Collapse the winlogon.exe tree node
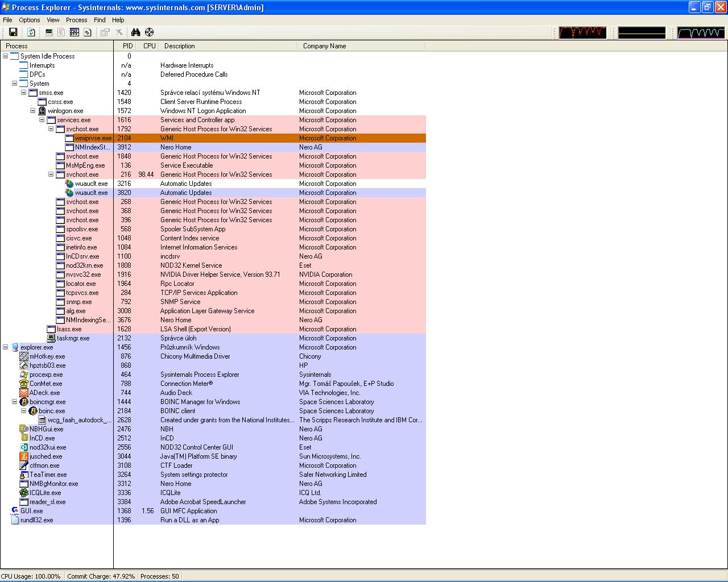Screen dimensions: 728x582 point(33,111)
